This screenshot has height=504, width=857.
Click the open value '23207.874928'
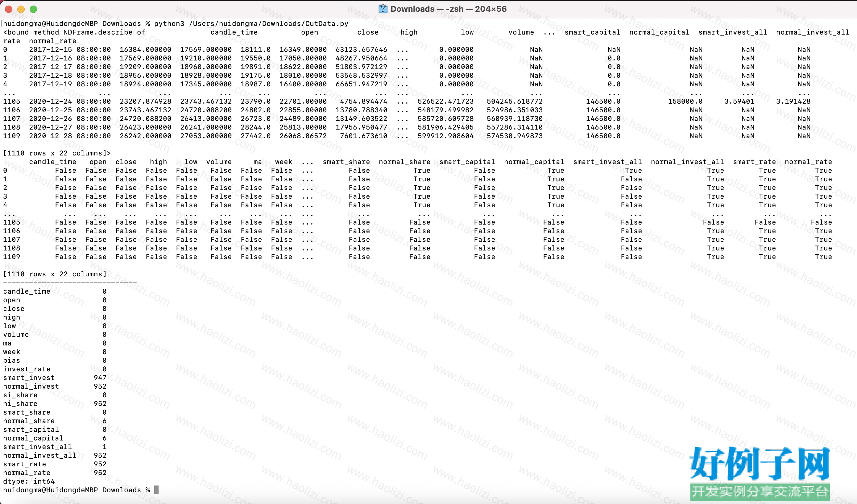click(145, 101)
